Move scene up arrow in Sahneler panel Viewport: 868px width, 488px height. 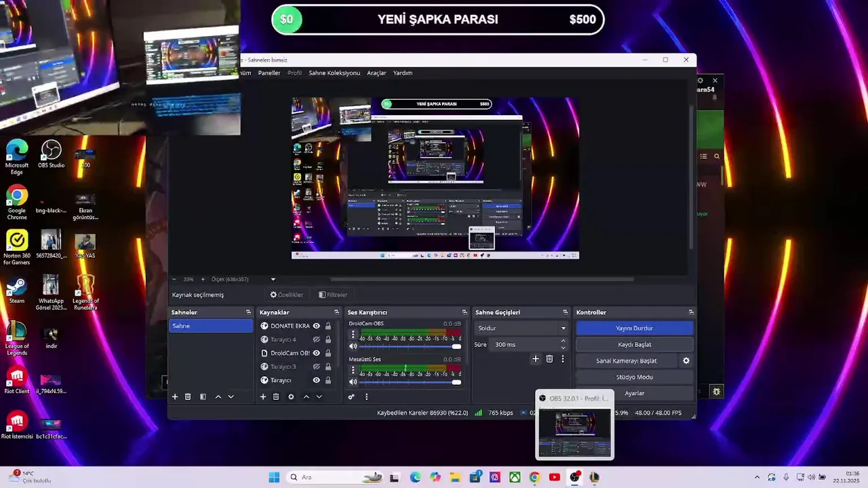(x=218, y=396)
